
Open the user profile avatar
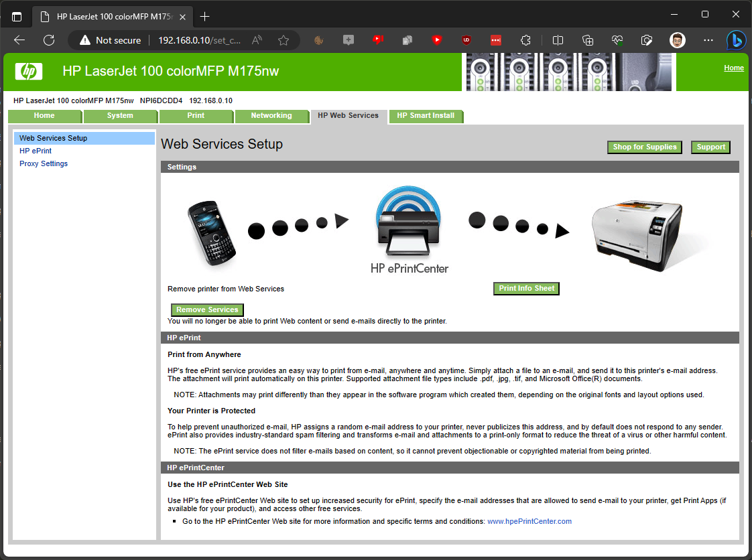click(677, 40)
